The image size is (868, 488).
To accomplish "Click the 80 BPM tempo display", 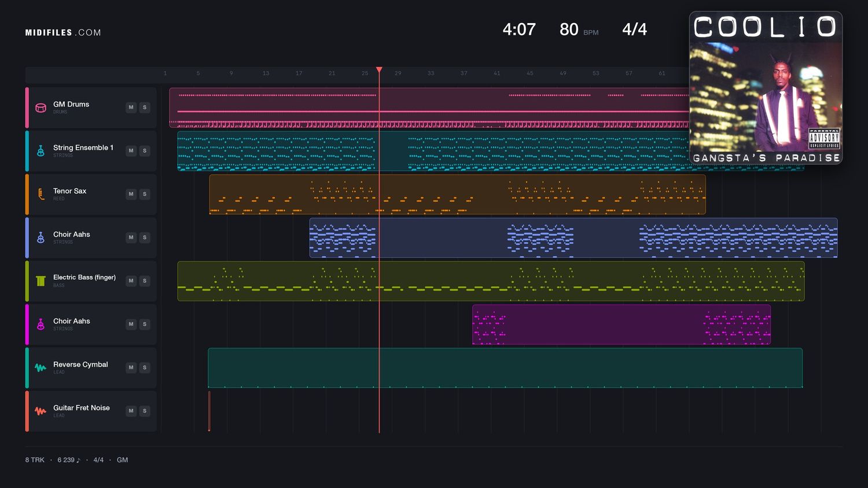I will [579, 29].
